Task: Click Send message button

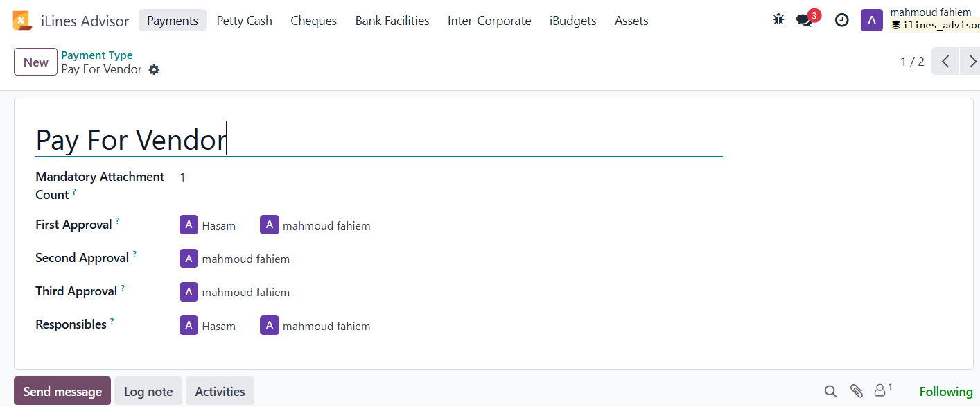Action: pyautogui.click(x=62, y=391)
